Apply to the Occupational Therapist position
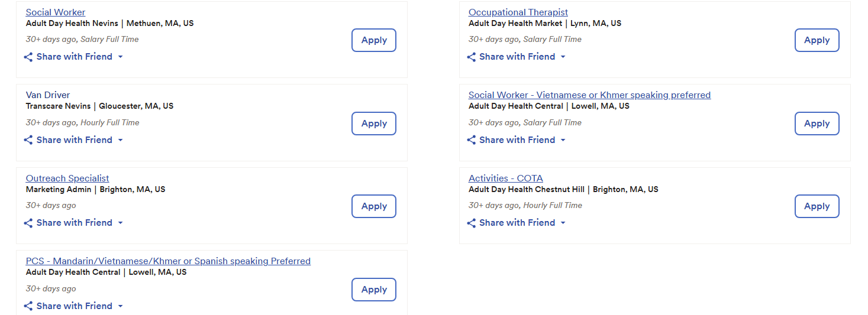The height and width of the screenshot is (315, 868). click(817, 40)
